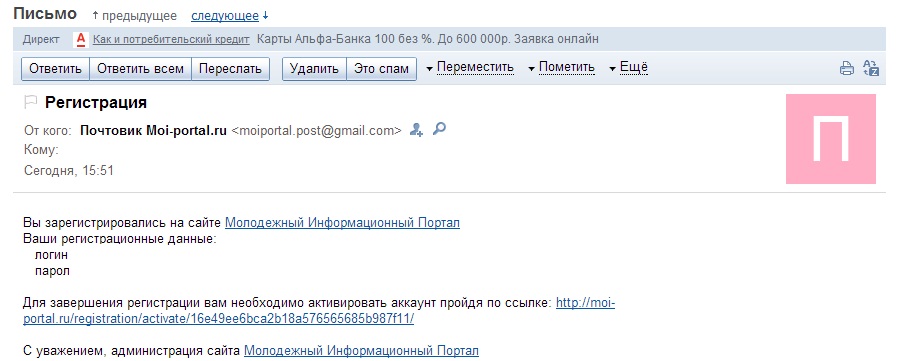Click the subject heading Регистрация
This screenshot has width=915, height=361.
tap(96, 103)
